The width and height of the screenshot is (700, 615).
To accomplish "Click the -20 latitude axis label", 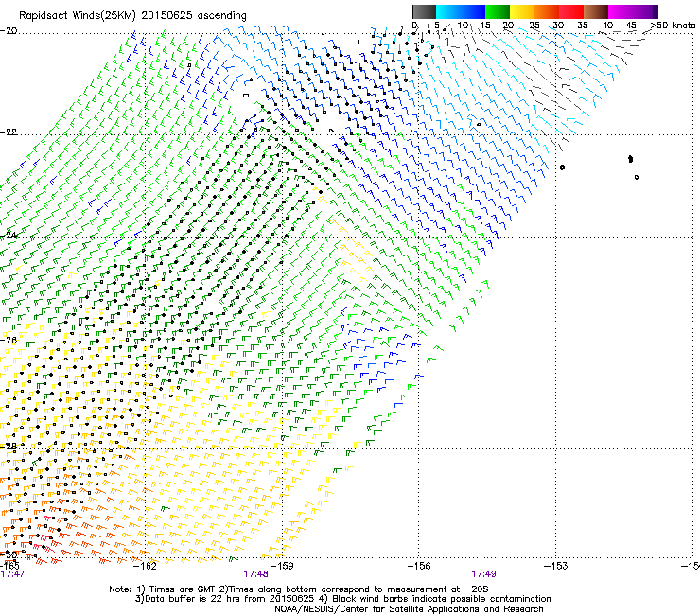I will click(9, 31).
